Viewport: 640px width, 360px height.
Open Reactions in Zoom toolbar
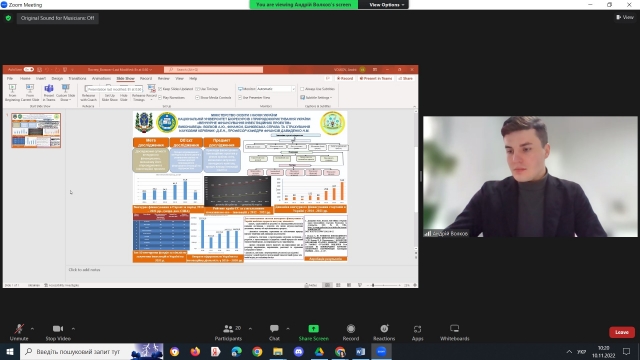click(384, 332)
